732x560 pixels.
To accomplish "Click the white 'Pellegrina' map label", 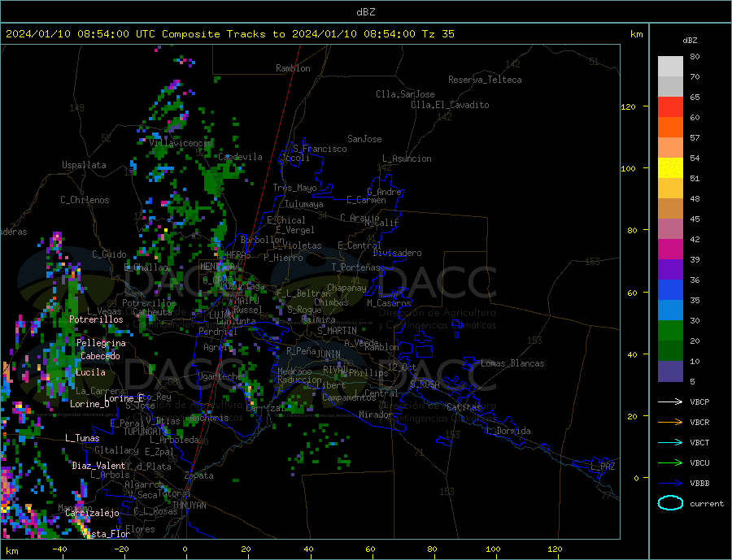I will [102, 343].
